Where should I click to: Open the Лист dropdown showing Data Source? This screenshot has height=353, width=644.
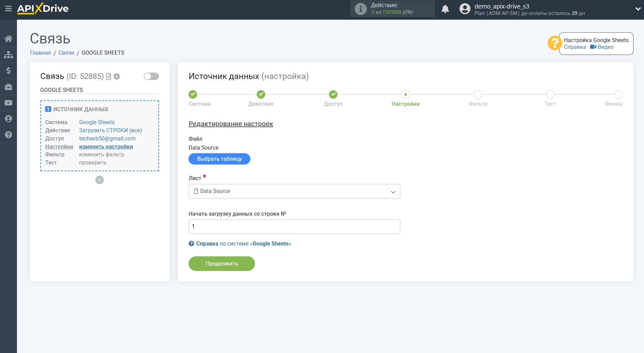pyautogui.click(x=294, y=191)
